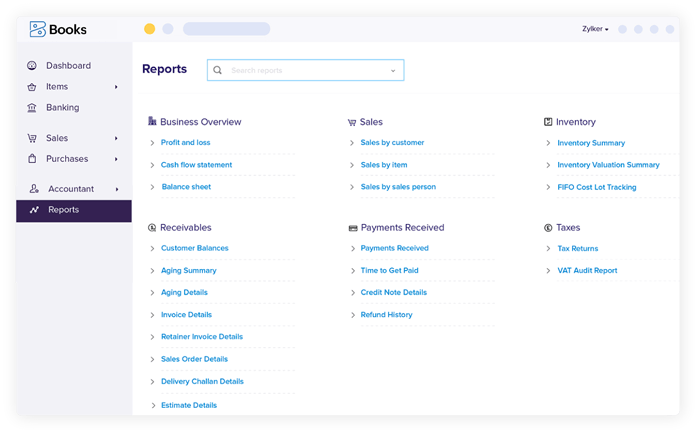The image size is (695, 430).
Task: Open Cash flow statement report
Action: click(x=196, y=164)
